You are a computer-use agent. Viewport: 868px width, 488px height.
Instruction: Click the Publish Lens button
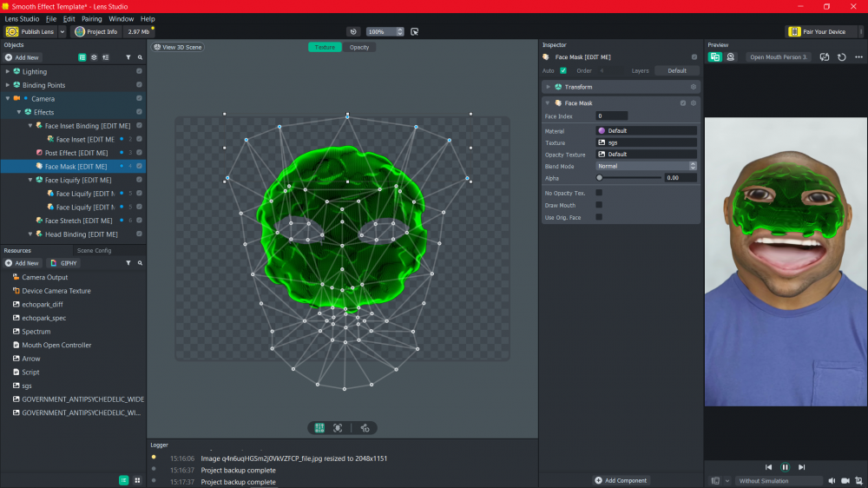click(x=30, y=31)
